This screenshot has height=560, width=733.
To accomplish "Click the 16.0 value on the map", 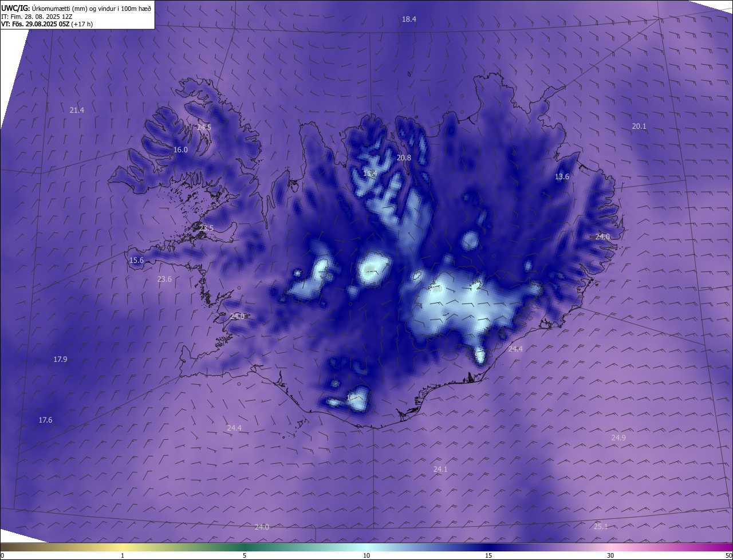I will [x=180, y=150].
